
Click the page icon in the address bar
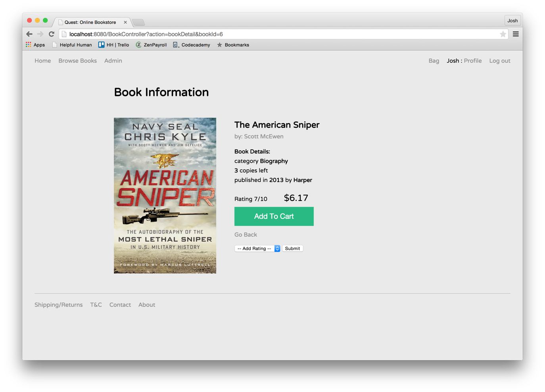click(x=64, y=34)
